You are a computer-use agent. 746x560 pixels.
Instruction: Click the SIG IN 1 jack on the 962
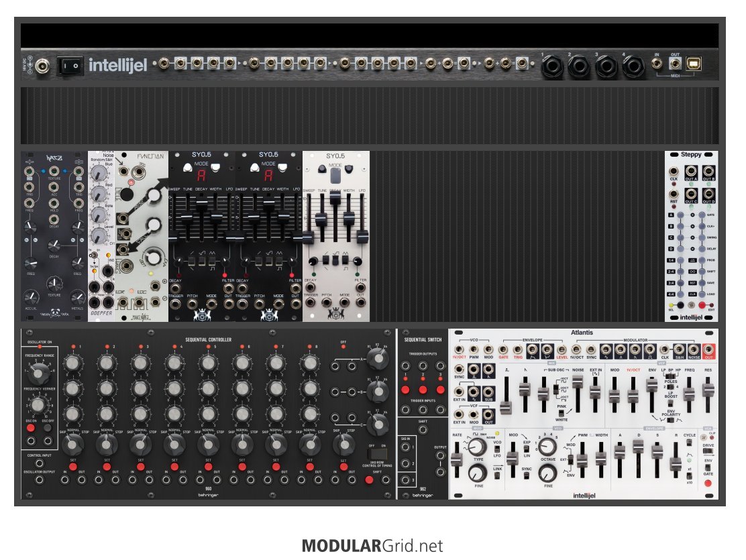(x=405, y=447)
